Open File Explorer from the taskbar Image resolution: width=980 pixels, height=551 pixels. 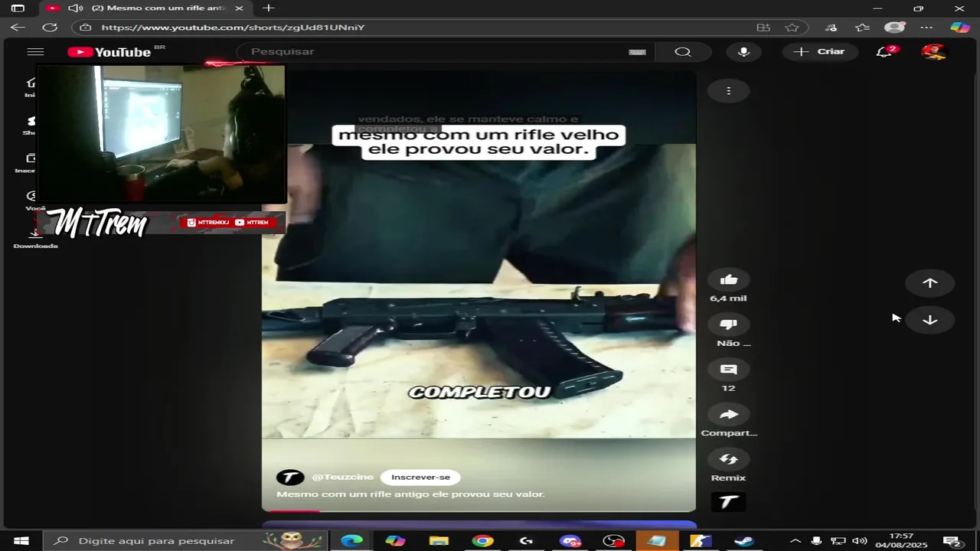pos(439,541)
